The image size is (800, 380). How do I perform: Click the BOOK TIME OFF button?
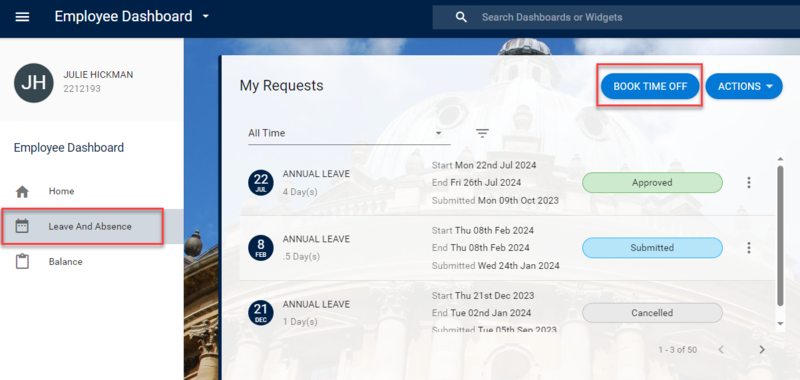pos(649,86)
